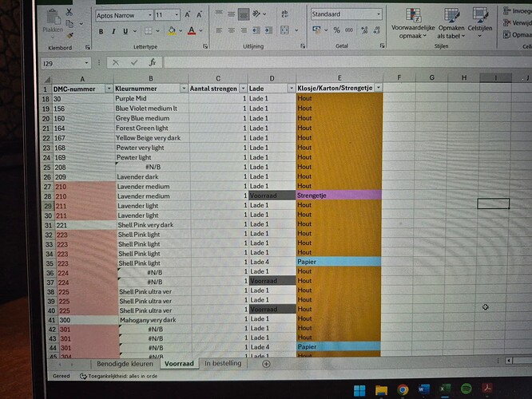The image size is (532, 399).
Task: Open Spotify from the Windows taskbar
Action: point(466,389)
